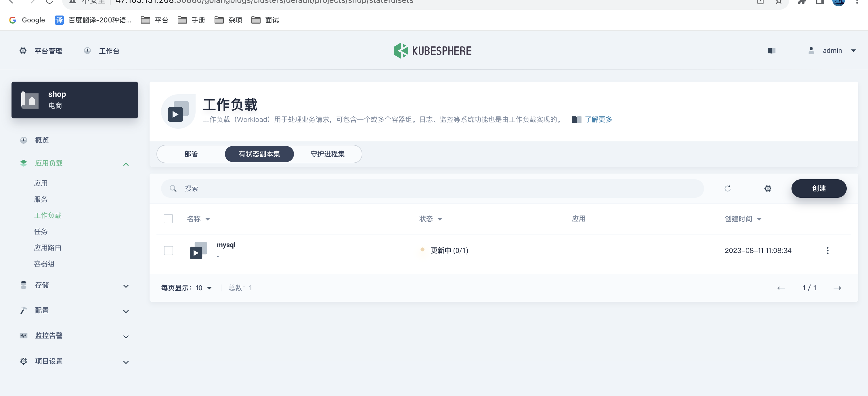Click the 项目设置 gear icon
This screenshot has height=396, width=868.
coord(24,361)
